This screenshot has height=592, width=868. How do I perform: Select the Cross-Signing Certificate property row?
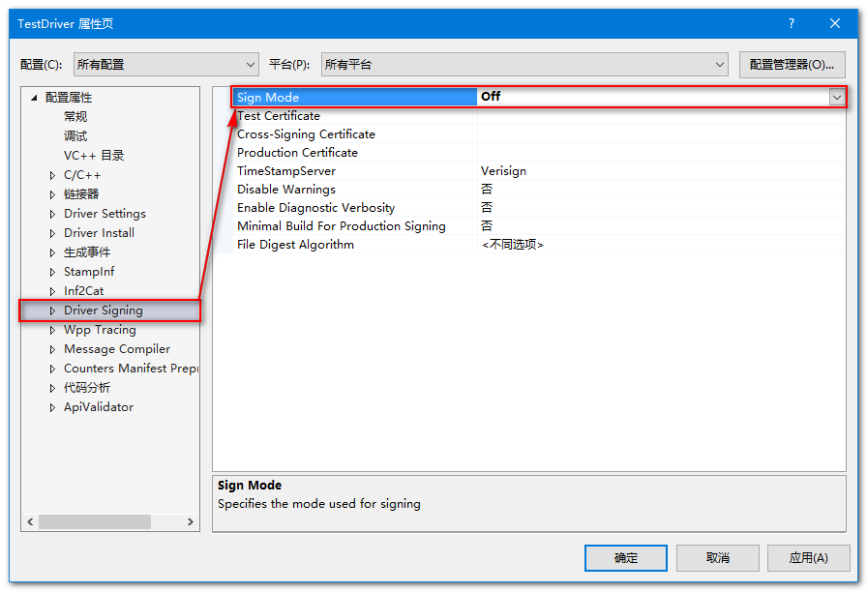pos(539,134)
